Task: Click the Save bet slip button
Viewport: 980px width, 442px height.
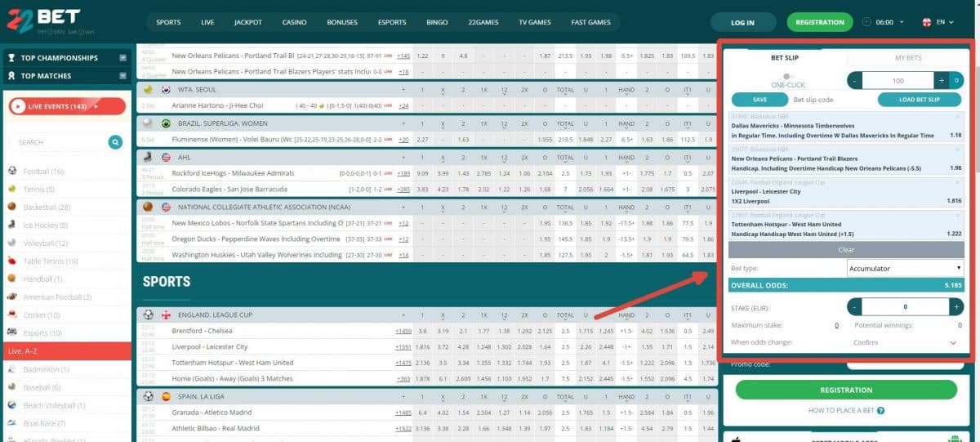Action: pos(759,100)
